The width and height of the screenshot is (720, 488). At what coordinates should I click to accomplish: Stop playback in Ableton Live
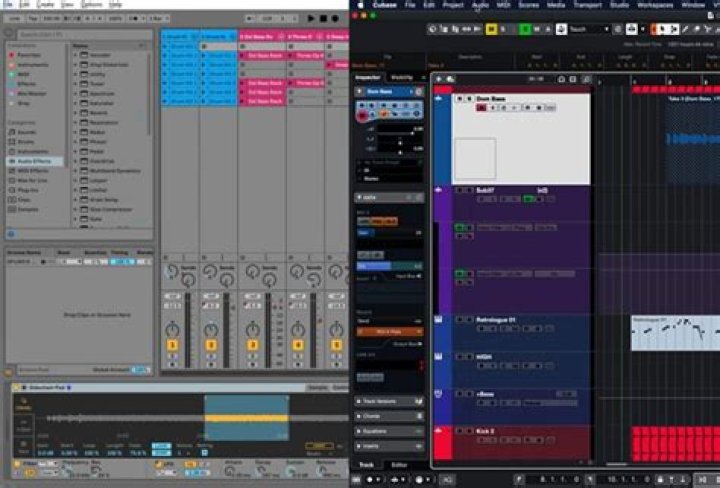(x=323, y=18)
